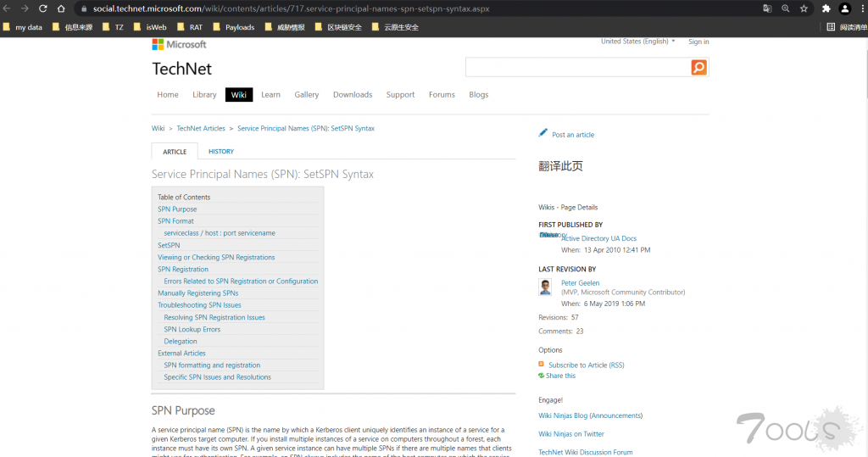Click the green Share this icon
This screenshot has height=457, width=868.
tap(542, 376)
